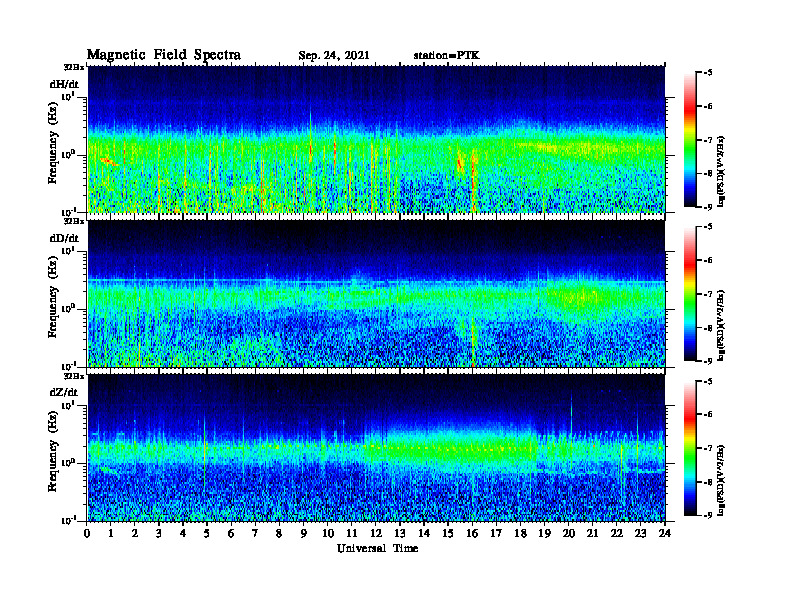Click the "Universal Time" axis title
The image size is (792, 612).
click(377, 548)
